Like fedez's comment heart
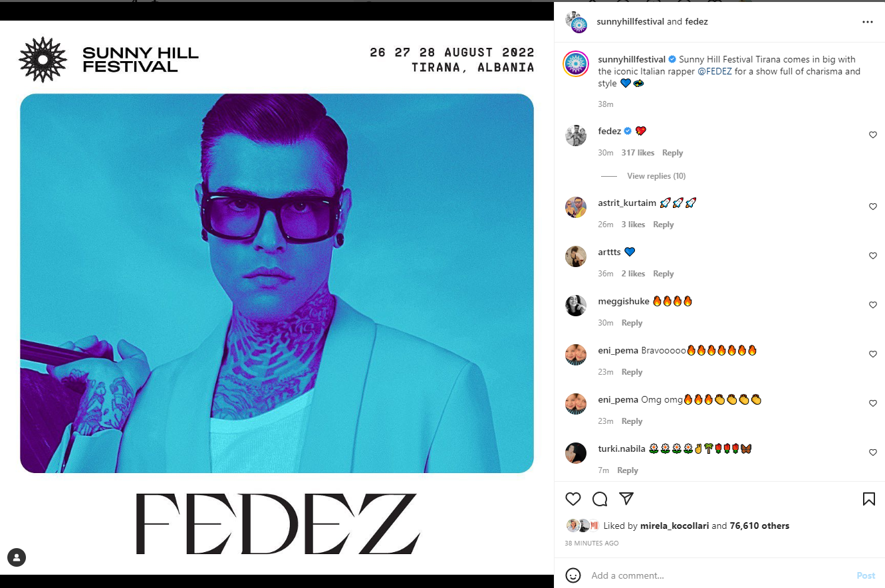The image size is (885, 588). click(x=873, y=135)
